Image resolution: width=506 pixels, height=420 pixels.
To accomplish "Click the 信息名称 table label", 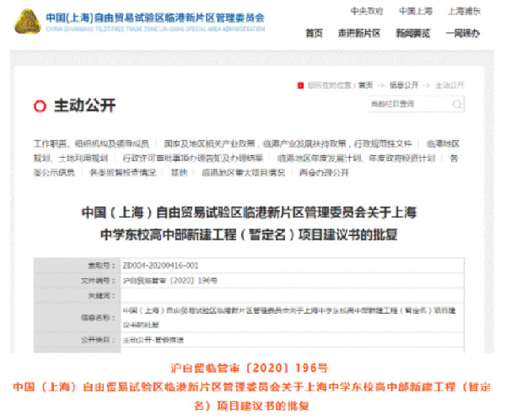I will [x=98, y=318].
